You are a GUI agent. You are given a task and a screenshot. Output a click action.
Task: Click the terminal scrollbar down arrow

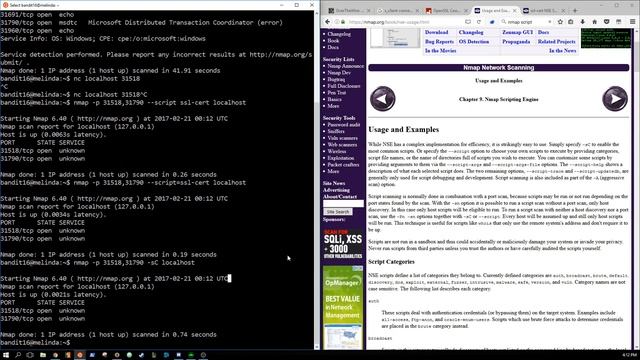317,346
